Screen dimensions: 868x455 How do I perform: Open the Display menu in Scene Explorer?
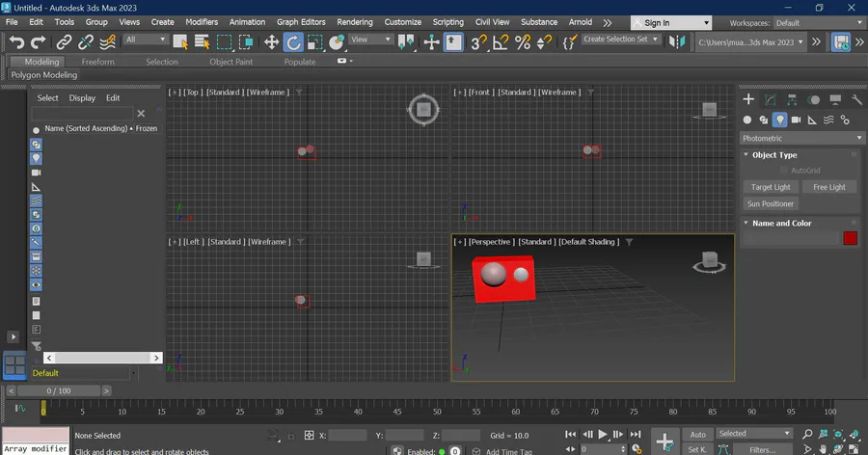(82, 98)
